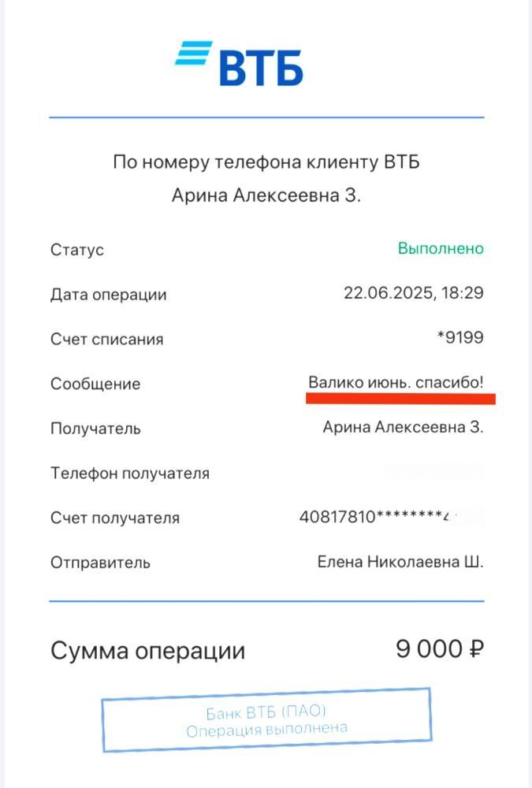Click the Дата операции label

[108, 295]
